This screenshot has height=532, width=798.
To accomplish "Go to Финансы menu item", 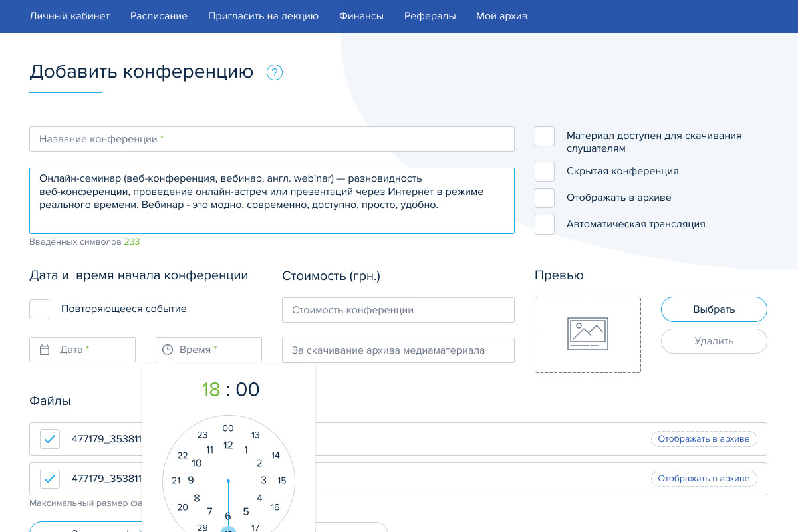I will tap(361, 16).
